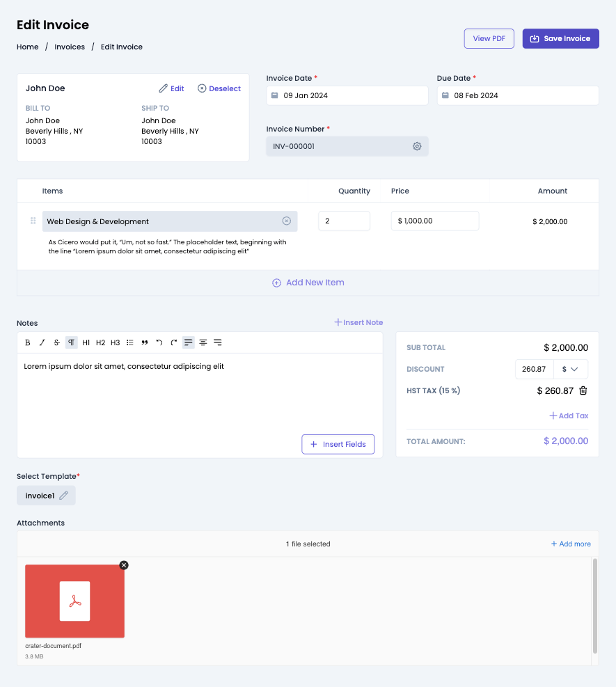Viewport: 616px width, 687px height.
Task: Click the Invoice Date field
Action: tap(347, 95)
